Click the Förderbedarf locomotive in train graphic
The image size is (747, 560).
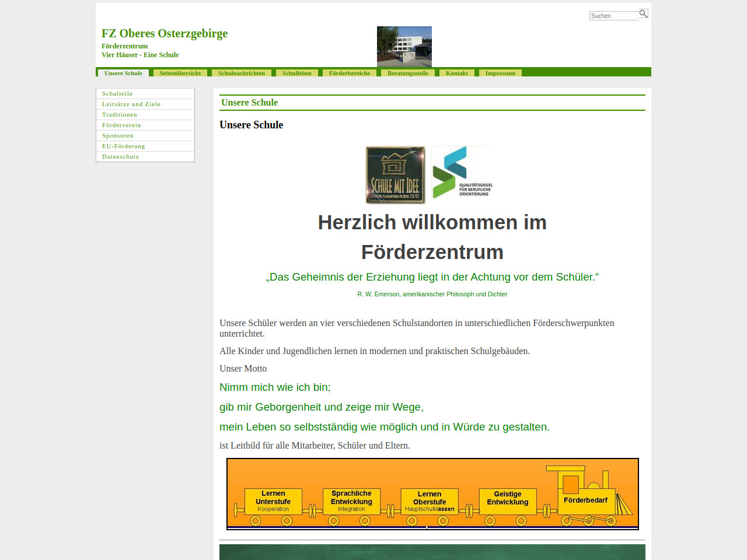tap(586, 499)
